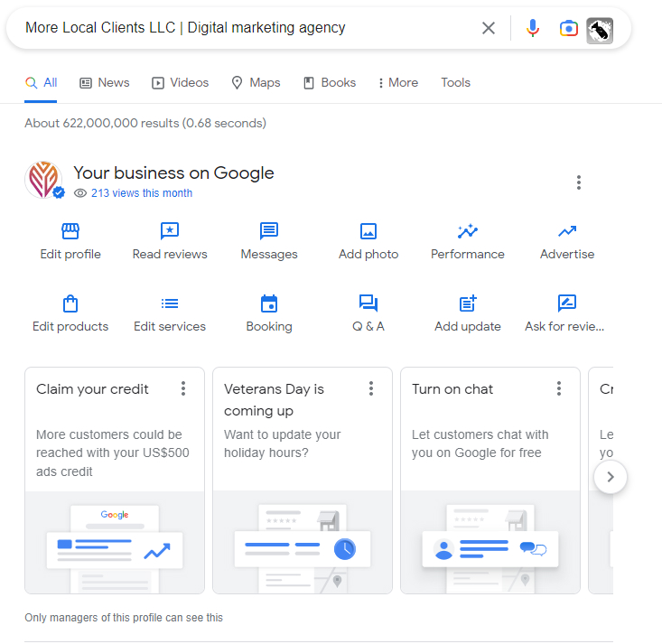Open the Advertise option
662x644 pixels.
click(567, 232)
